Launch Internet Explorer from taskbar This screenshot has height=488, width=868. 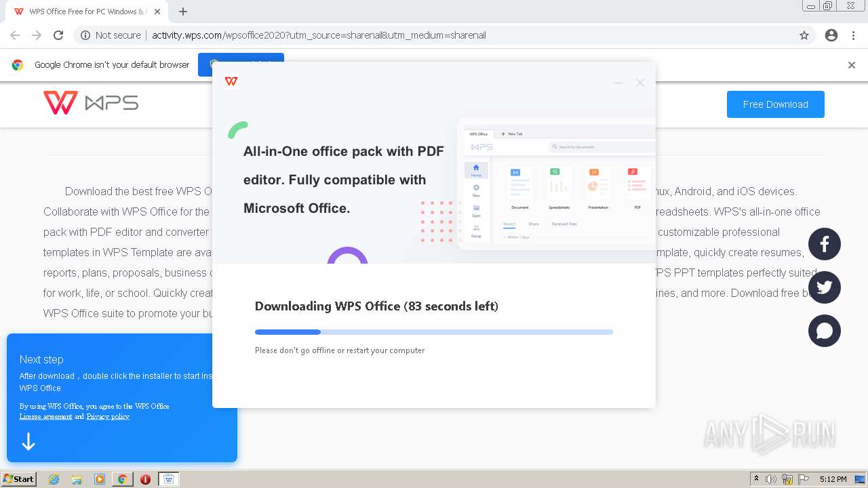(54, 479)
